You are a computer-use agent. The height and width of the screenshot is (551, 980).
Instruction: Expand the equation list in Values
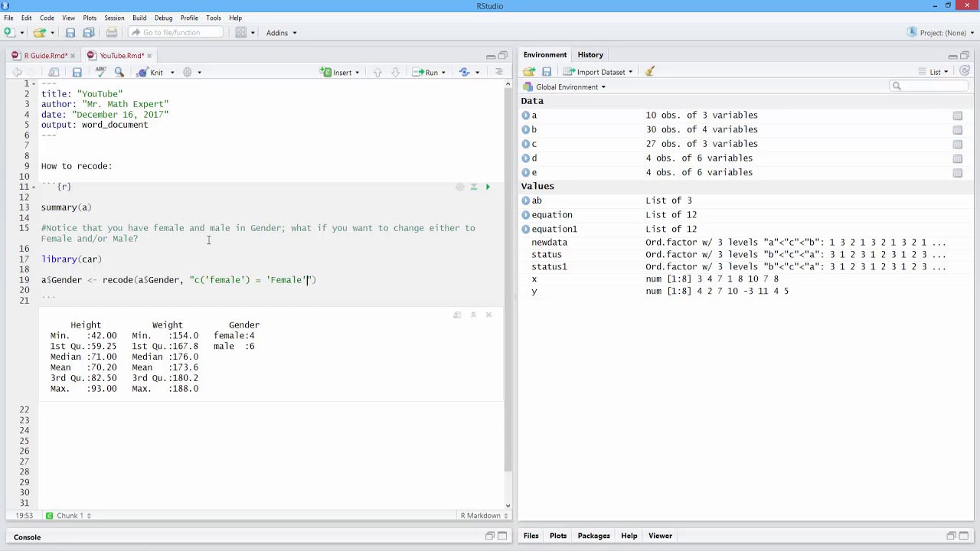526,215
